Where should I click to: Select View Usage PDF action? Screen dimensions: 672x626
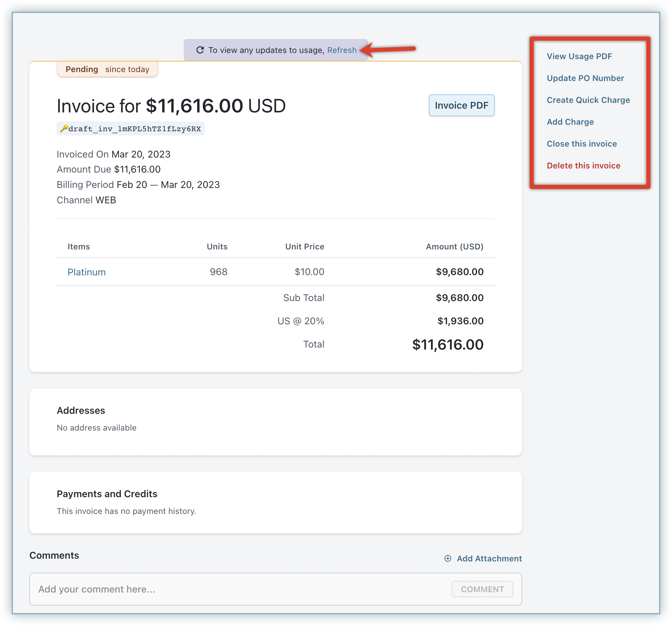[x=579, y=56]
